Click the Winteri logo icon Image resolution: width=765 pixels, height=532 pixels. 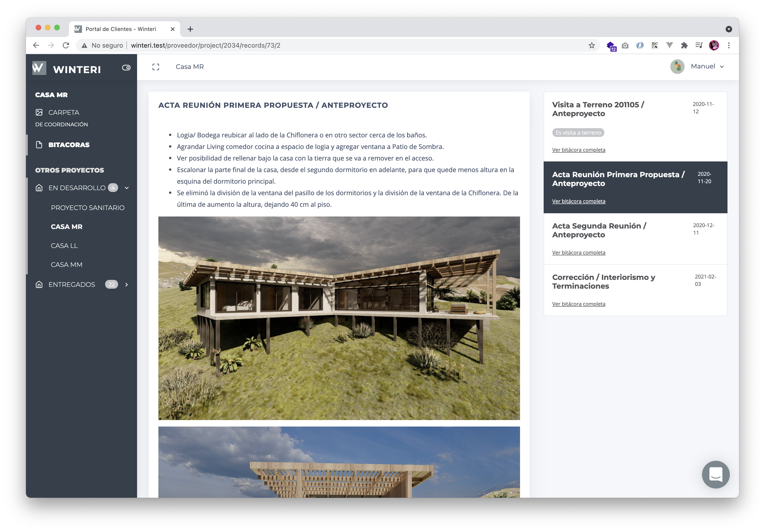tap(39, 68)
